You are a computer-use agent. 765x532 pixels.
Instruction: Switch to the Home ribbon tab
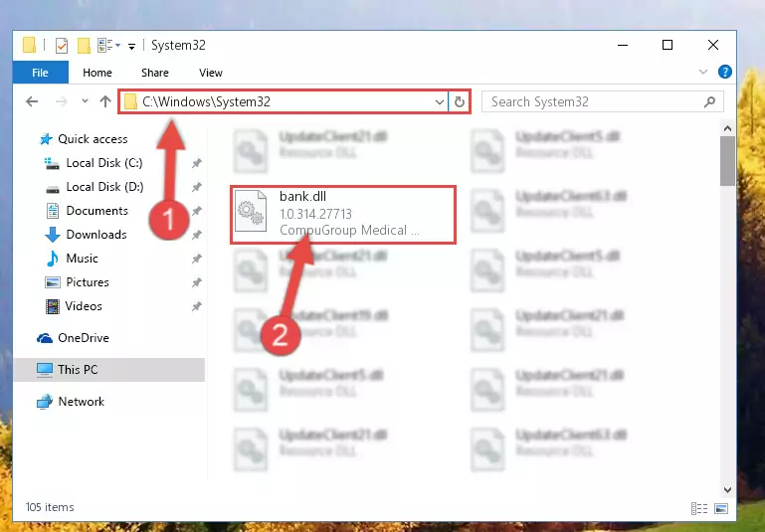(x=97, y=73)
